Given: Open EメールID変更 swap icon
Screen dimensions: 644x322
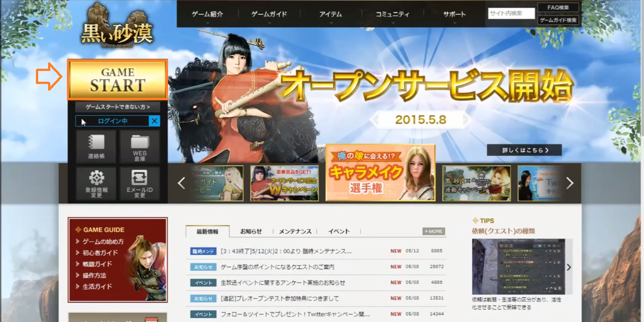Looking at the screenshot, I should [140, 184].
